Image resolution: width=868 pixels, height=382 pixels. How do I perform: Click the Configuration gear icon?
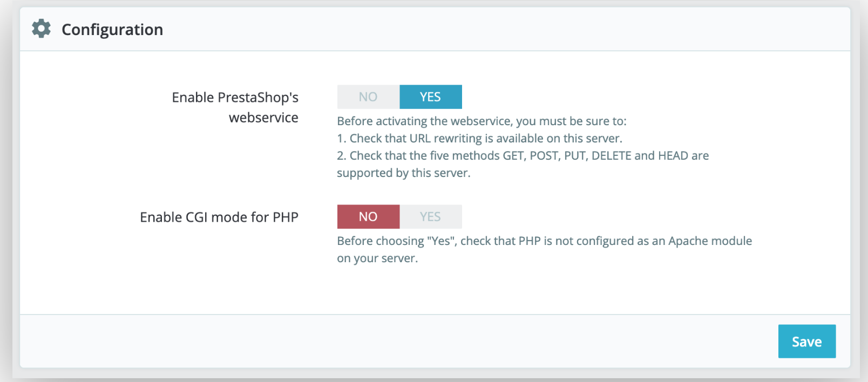tap(41, 29)
